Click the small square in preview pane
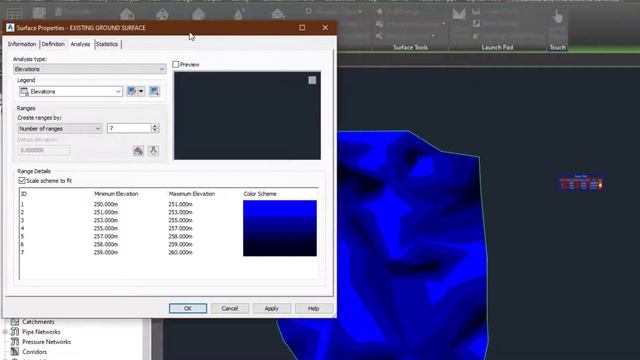Viewport: 640px width, 360px height. (312, 80)
